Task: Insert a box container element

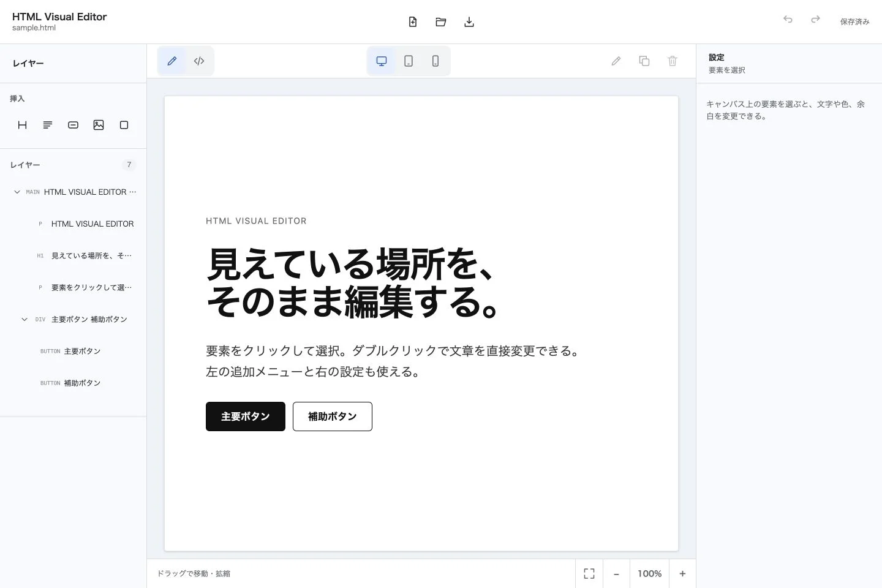Action: [124, 125]
